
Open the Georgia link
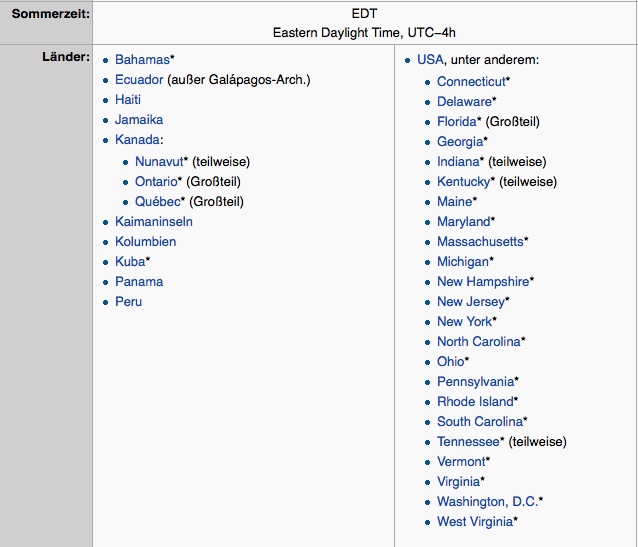point(460,142)
